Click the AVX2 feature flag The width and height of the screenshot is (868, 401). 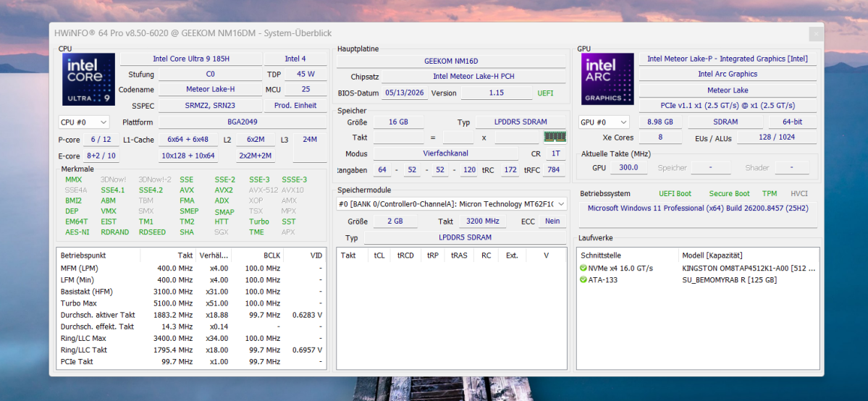224,190
